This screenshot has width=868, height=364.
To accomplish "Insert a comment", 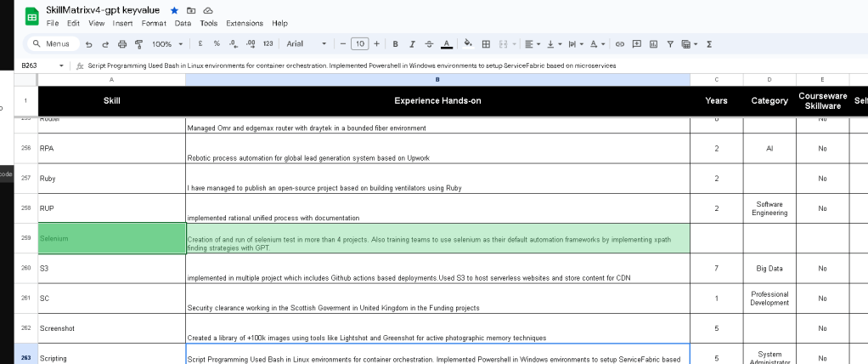I will [637, 43].
